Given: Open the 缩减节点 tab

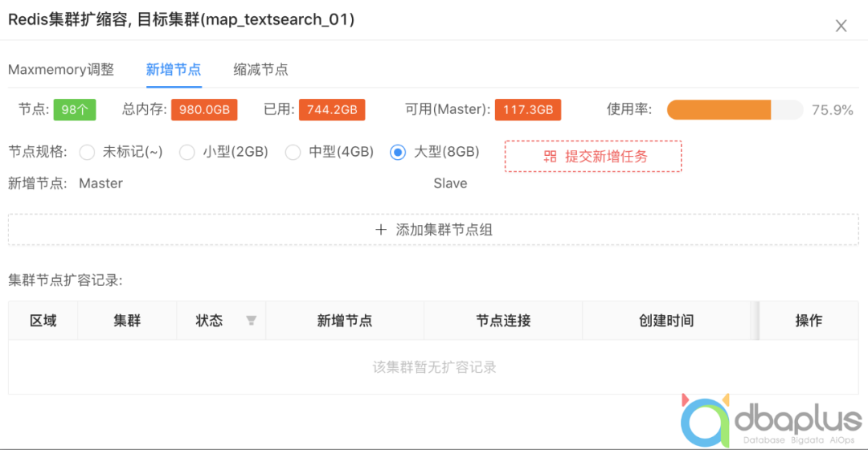Looking at the screenshot, I should [x=260, y=69].
